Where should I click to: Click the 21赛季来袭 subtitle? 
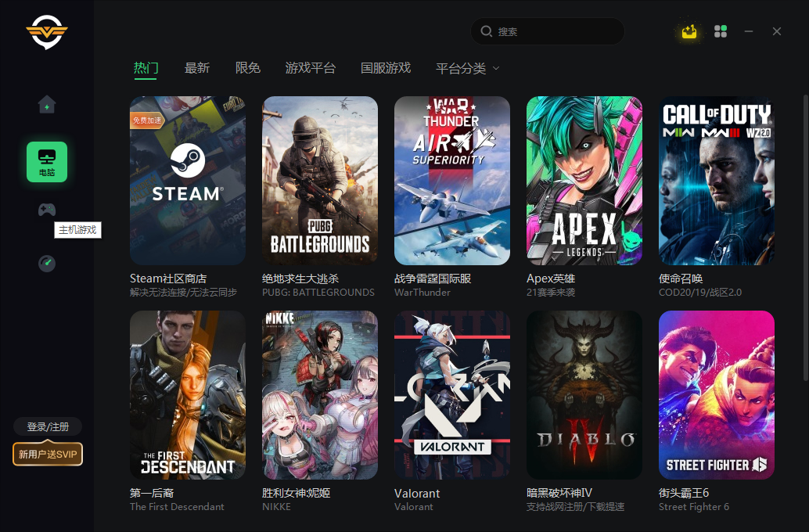click(551, 293)
